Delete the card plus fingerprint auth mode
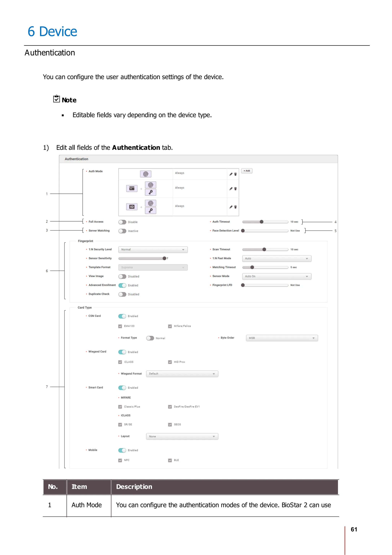Screen dimensions: 392x555 [x=235, y=189]
